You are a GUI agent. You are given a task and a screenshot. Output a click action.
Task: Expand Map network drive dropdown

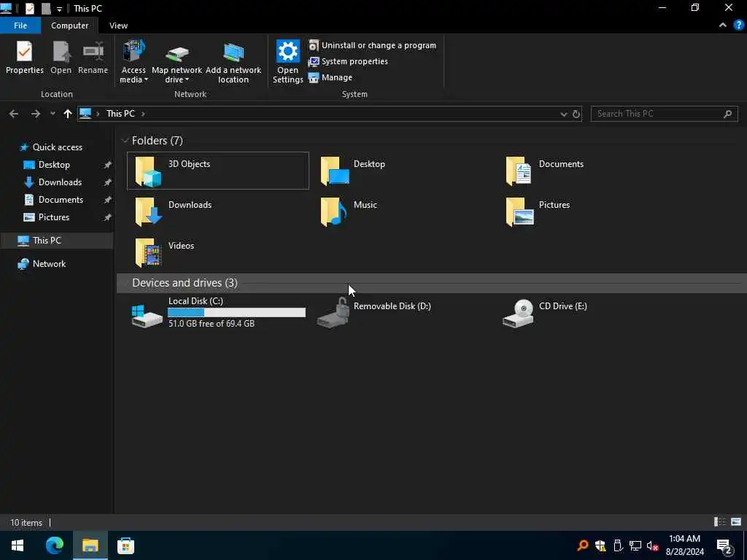coord(177,62)
